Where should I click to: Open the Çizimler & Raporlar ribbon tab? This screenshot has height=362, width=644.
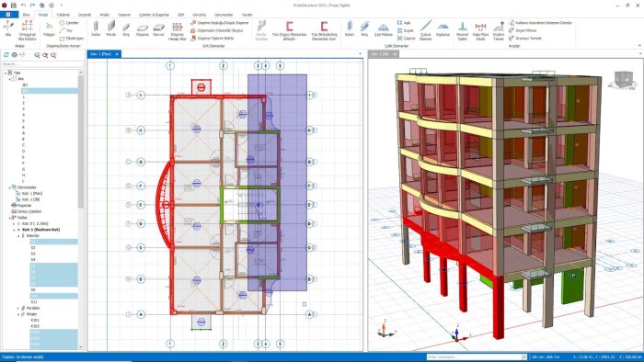[154, 15]
